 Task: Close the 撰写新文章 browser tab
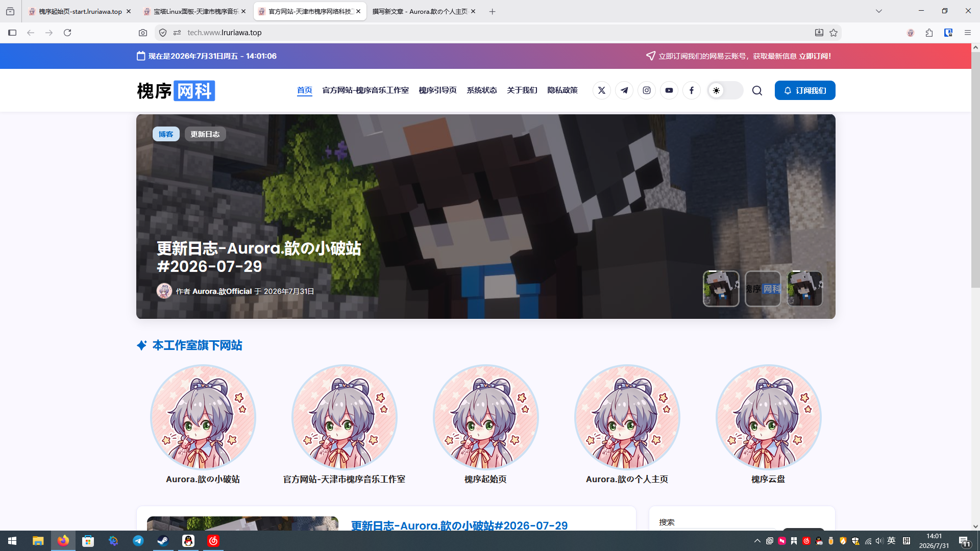473,11
